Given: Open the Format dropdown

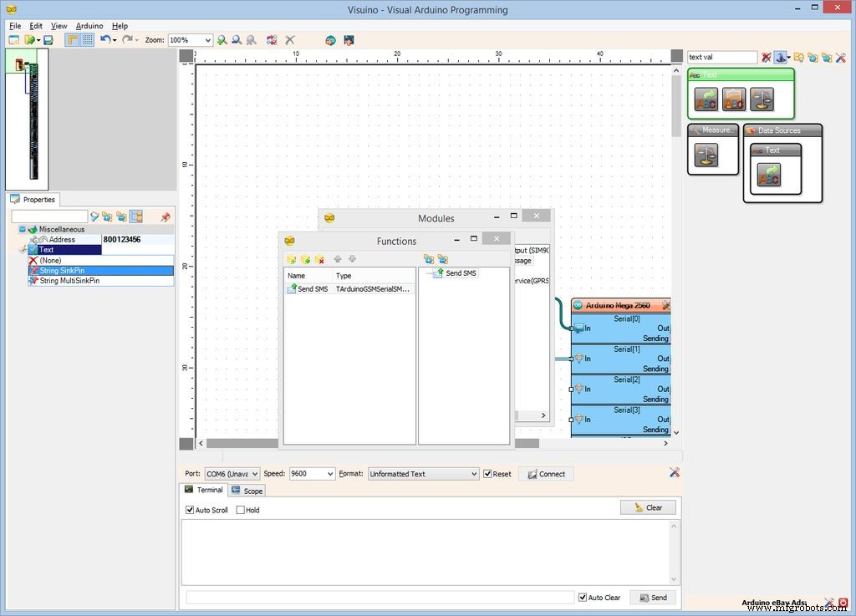Looking at the screenshot, I should click(x=473, y=474).
